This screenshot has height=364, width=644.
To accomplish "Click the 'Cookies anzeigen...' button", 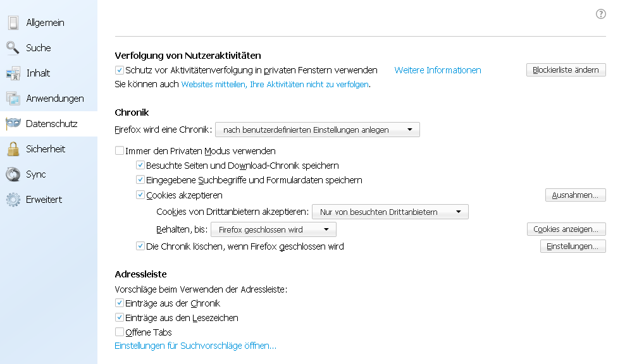I will click(566, 229).
